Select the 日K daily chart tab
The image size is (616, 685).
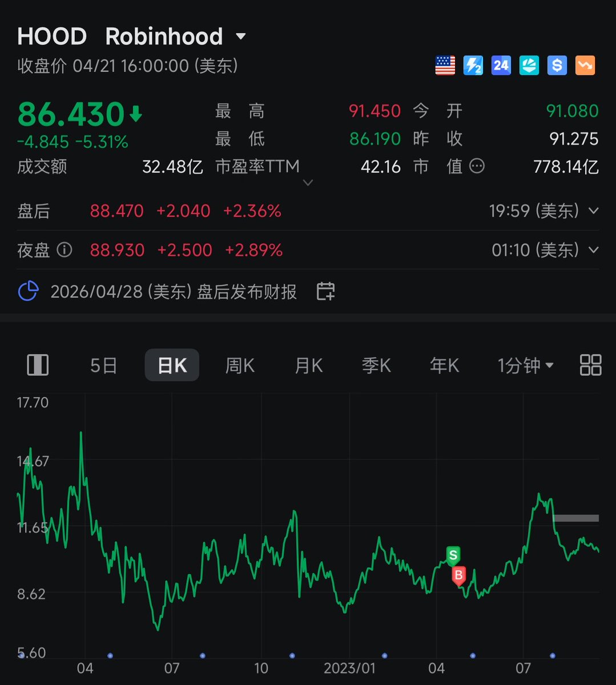(x=172, y=365)
